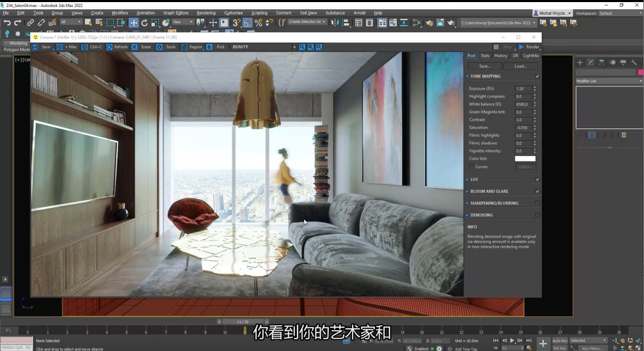This screenshot has height=351, width=644.
Task: Open the Select by Name list icon
Action: [x=99, y=22]
